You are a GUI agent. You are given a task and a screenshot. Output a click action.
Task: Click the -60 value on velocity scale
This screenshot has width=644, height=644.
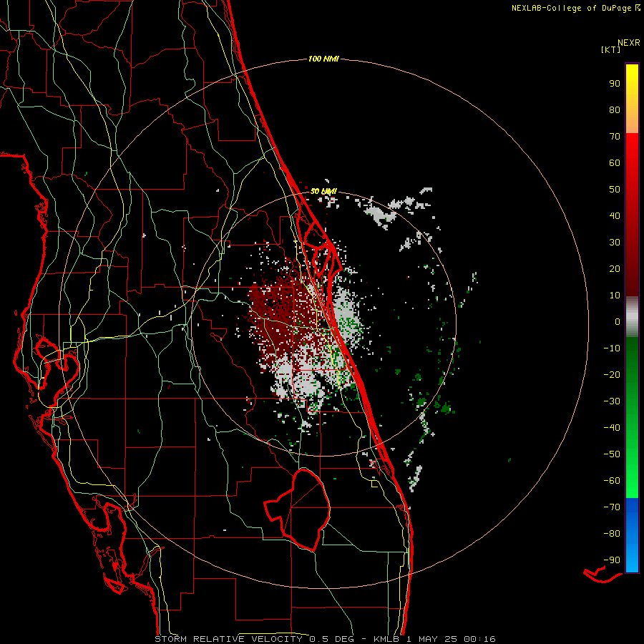(612, 481)
